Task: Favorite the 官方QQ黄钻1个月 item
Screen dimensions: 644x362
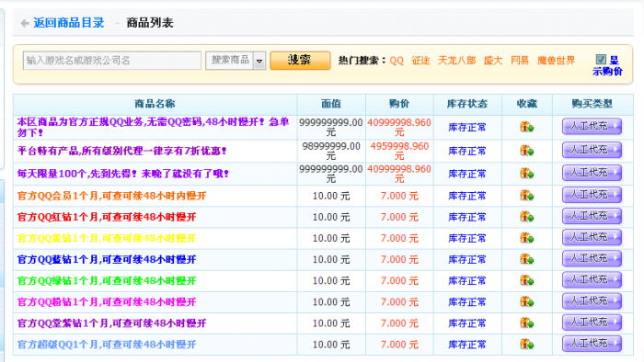Action: click(x=527, y=238)
